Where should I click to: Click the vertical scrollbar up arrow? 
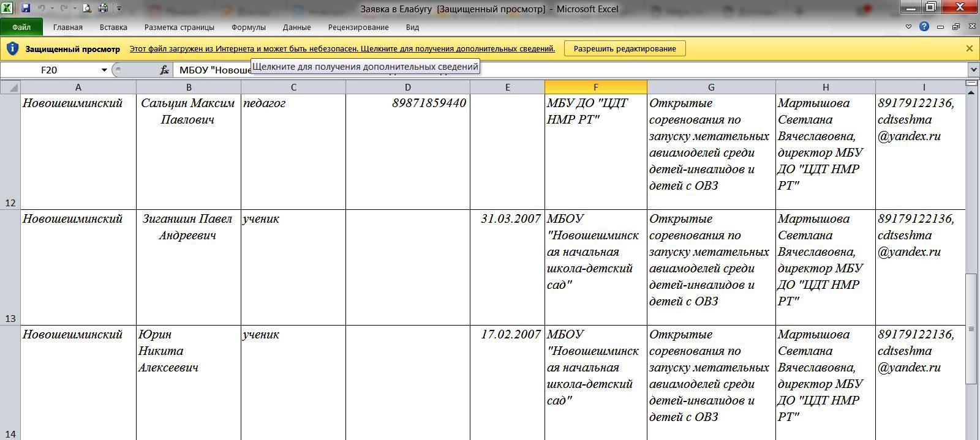(971, 92)
